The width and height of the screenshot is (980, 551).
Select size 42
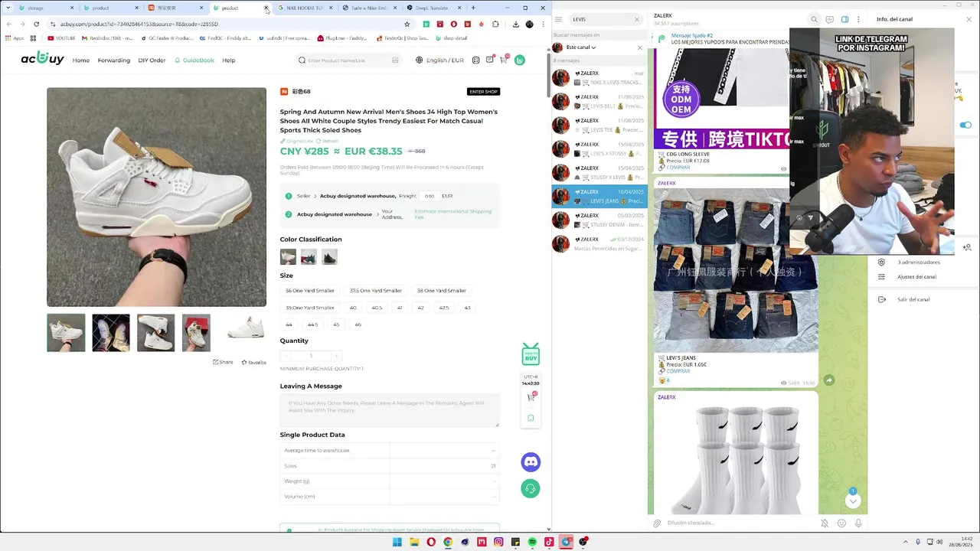(420, 308)
